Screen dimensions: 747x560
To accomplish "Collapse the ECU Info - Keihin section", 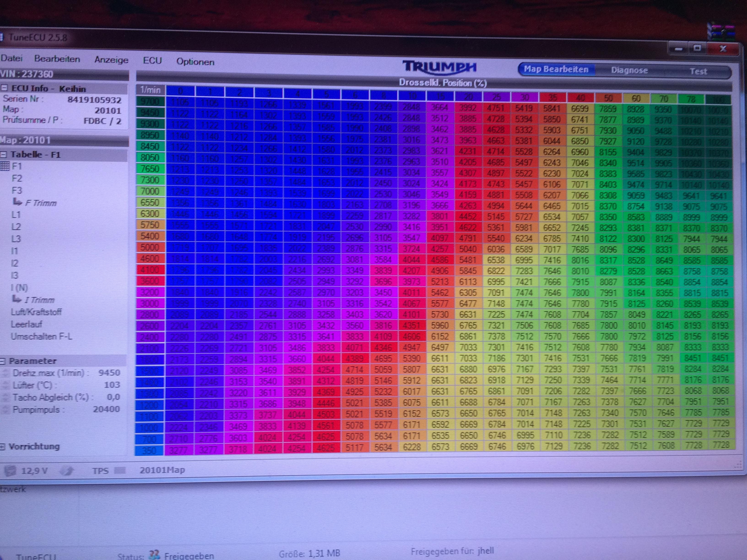I will (4, 88).
